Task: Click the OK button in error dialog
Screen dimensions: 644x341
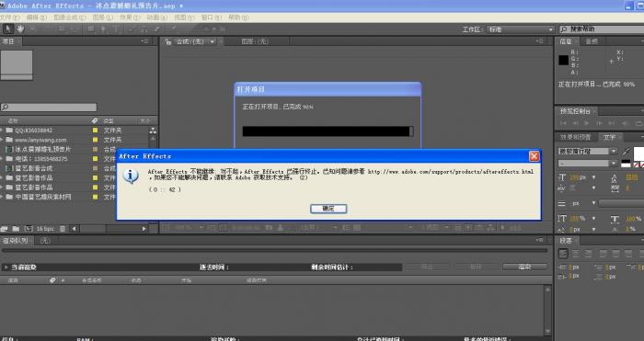Action: point(328,209)
